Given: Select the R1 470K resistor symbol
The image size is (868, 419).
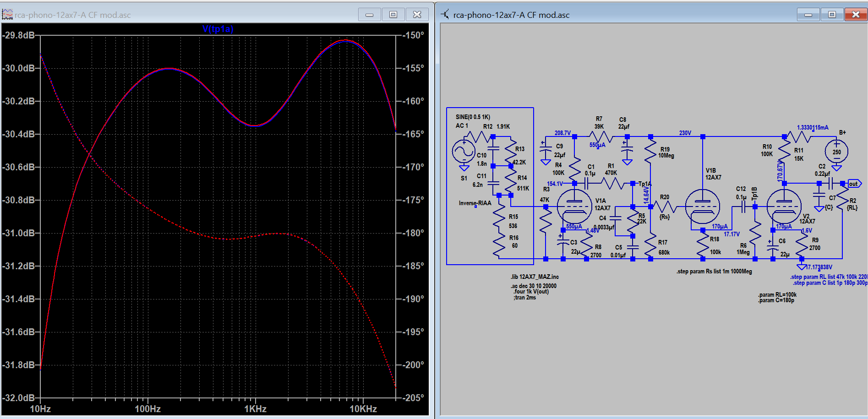Looking at the screenshot, I should (x=612, y=183).
